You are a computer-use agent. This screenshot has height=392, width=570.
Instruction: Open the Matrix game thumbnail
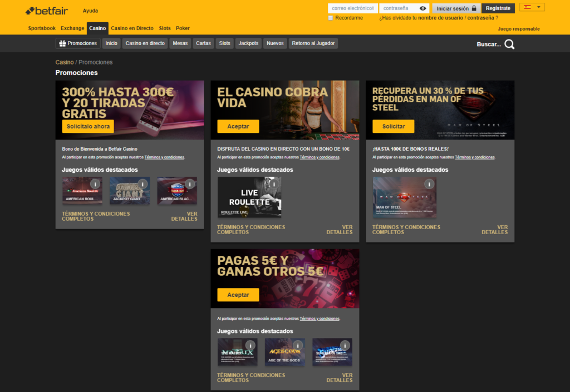[x=237, y=352]
